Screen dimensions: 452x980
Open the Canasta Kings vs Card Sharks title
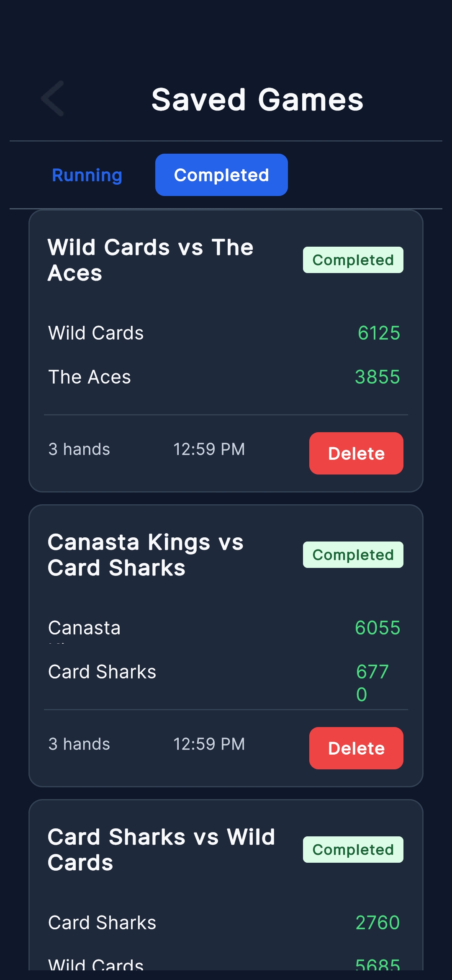click(x=146, y=555)
